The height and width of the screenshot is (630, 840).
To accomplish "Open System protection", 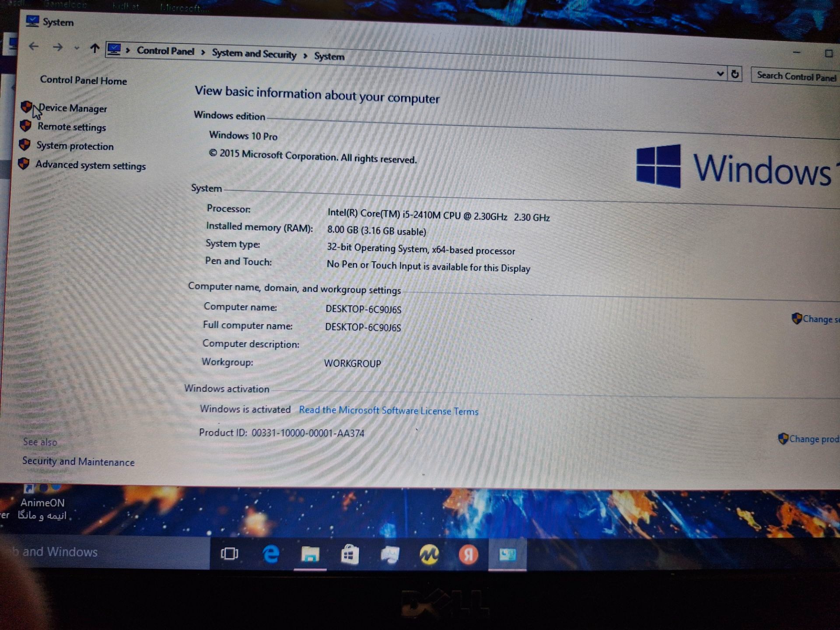I will tap(75, 146).
